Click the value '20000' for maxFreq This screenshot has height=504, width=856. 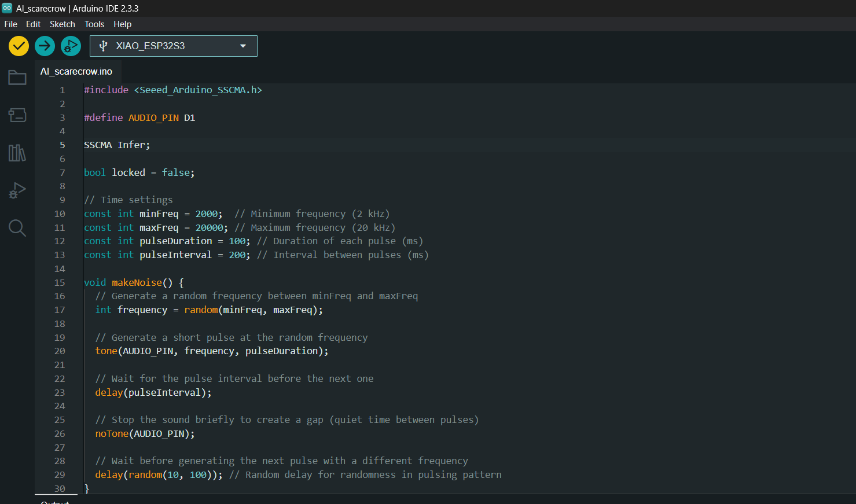[x=210, y=227]
